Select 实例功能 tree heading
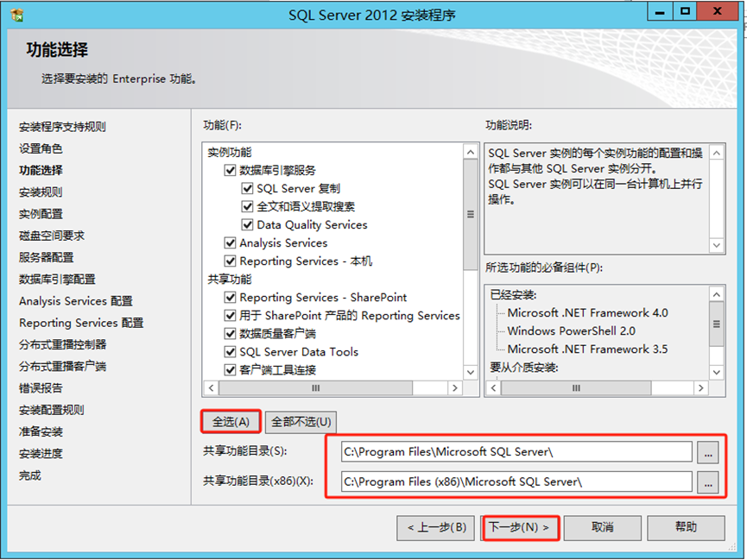Image resolution: width=747 pixels, height=560 pixels. click(x=230, y=153)
